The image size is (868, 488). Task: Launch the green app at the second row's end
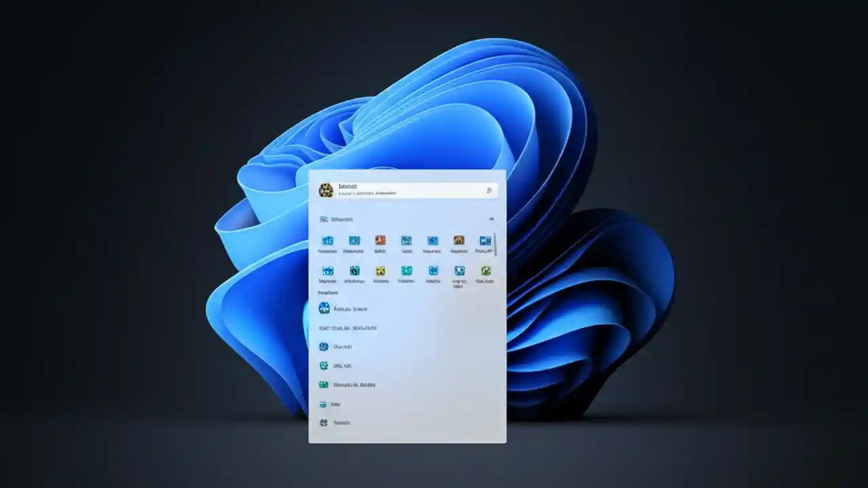485,271
